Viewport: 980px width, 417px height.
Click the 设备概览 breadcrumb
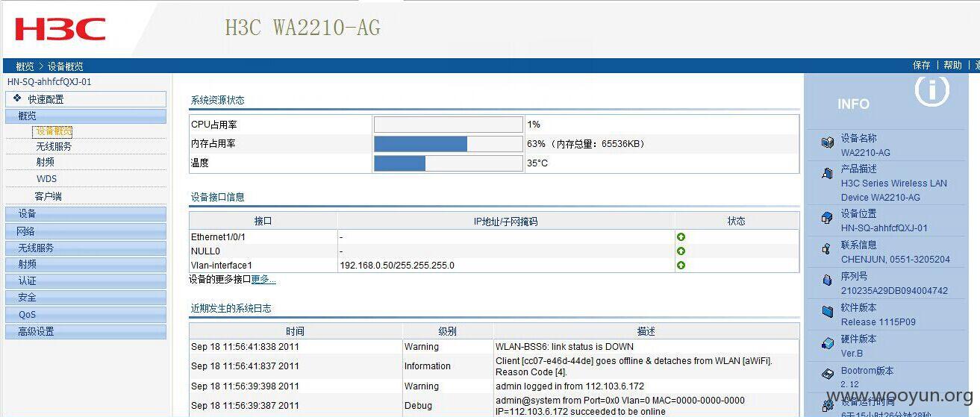(66, 67)
